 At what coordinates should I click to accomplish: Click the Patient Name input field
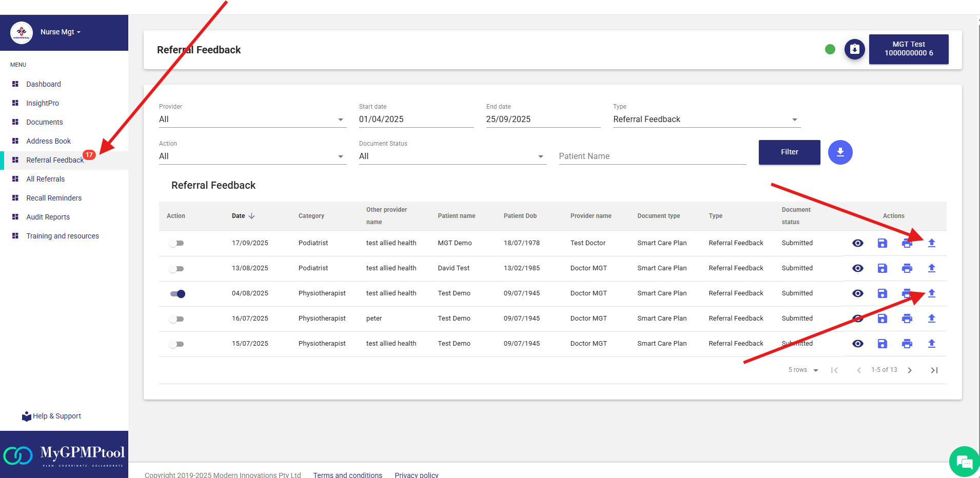(652, 156)
